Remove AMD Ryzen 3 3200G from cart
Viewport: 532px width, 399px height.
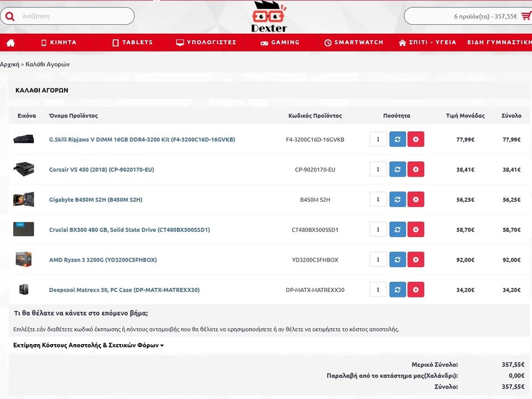pyautogui.click(x=416, y=259)
